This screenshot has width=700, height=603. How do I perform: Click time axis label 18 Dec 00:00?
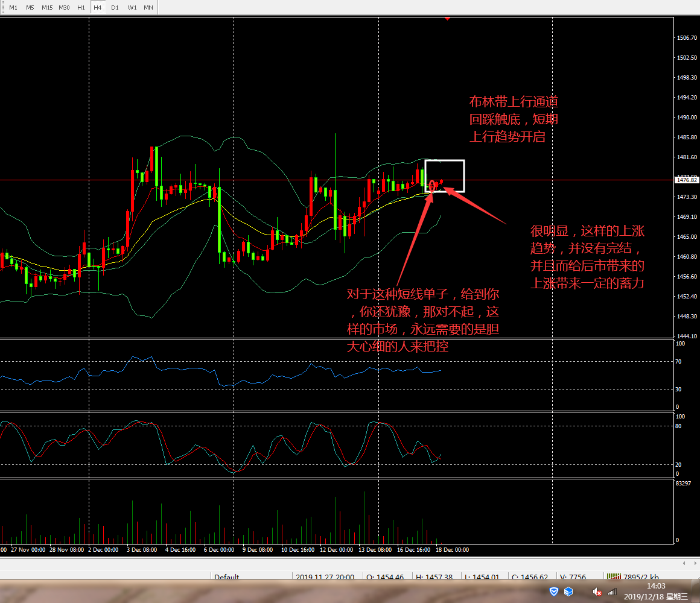click(x=452, y=549)
